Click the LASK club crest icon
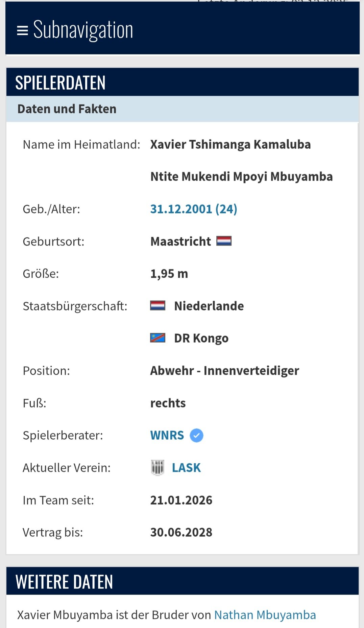Image resolution: width=364 pixels, height=628 pixels. click(x=157, y=468)
